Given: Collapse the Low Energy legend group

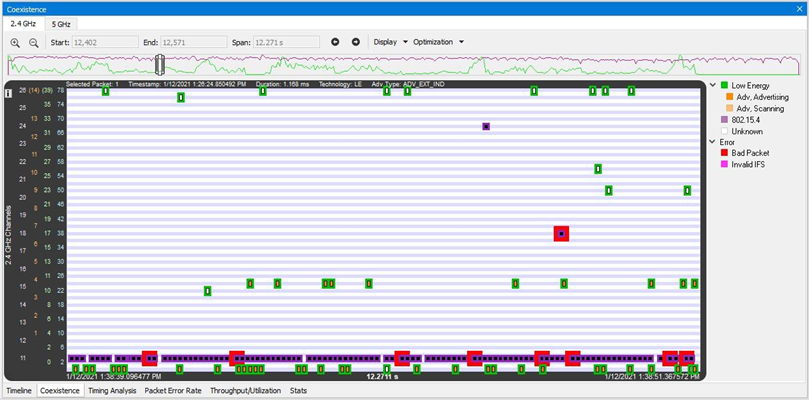Looking at the screenshot, I should pyautogui.click(x=714, y=85).
